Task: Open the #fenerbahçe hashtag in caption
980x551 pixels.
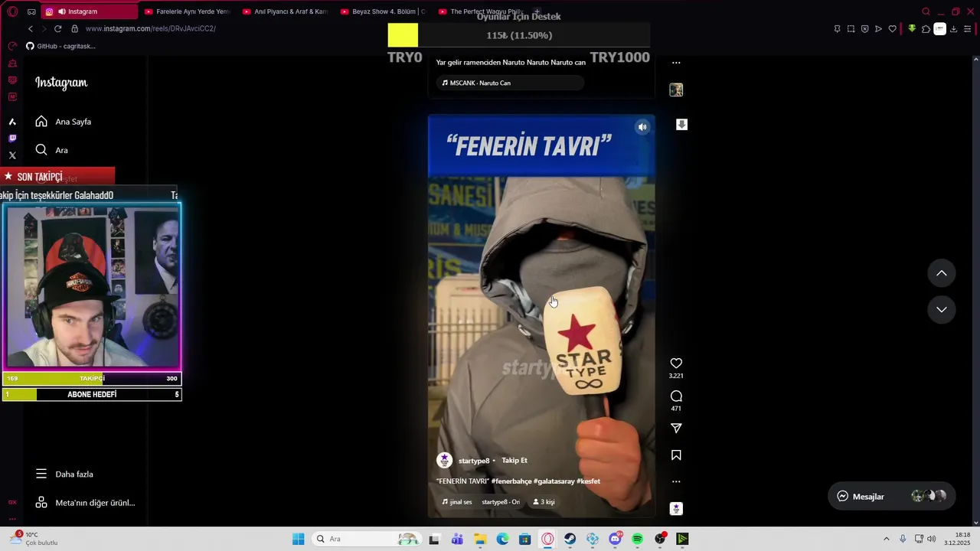Action: (511, 481)
